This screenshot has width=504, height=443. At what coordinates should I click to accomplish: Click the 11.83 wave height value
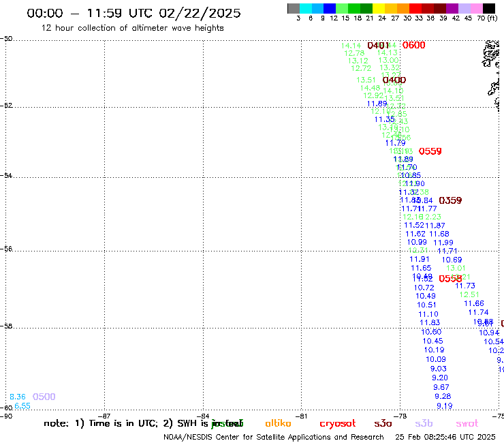(430, 322)
